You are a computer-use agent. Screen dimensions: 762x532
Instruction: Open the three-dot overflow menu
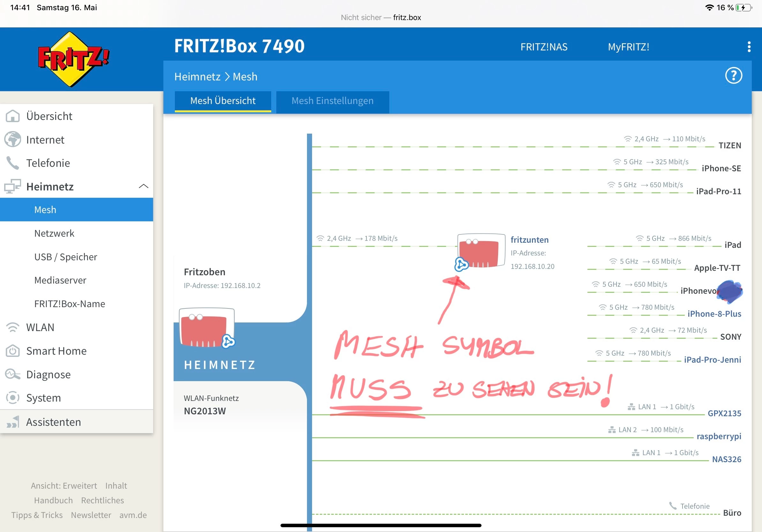pyautogui.click(x=749, y=47)
